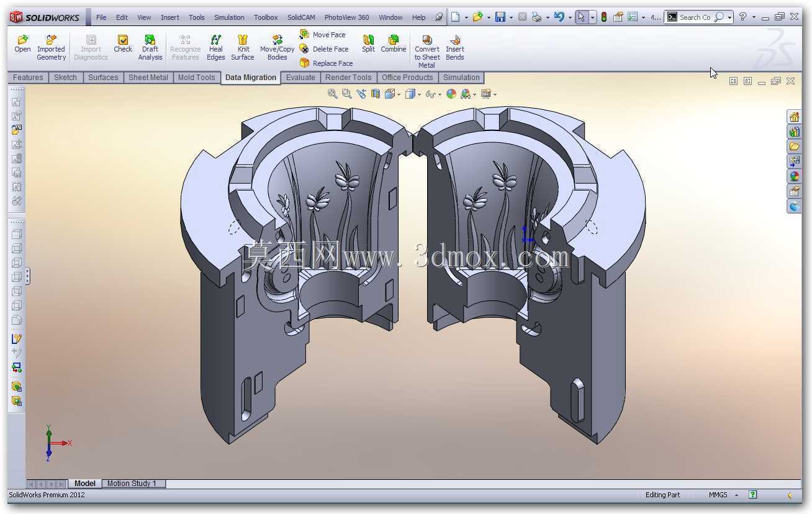Screen dimensions: 812x514
Task: Select the Split tool
Action: [368, 44]
